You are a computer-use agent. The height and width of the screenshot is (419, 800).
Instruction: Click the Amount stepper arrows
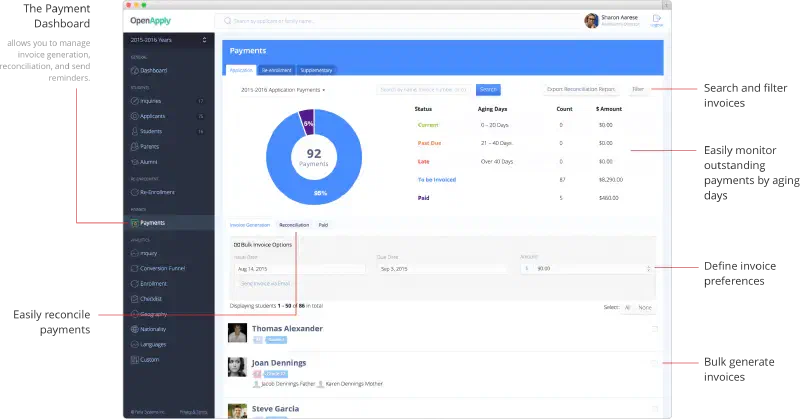[648, 268]
